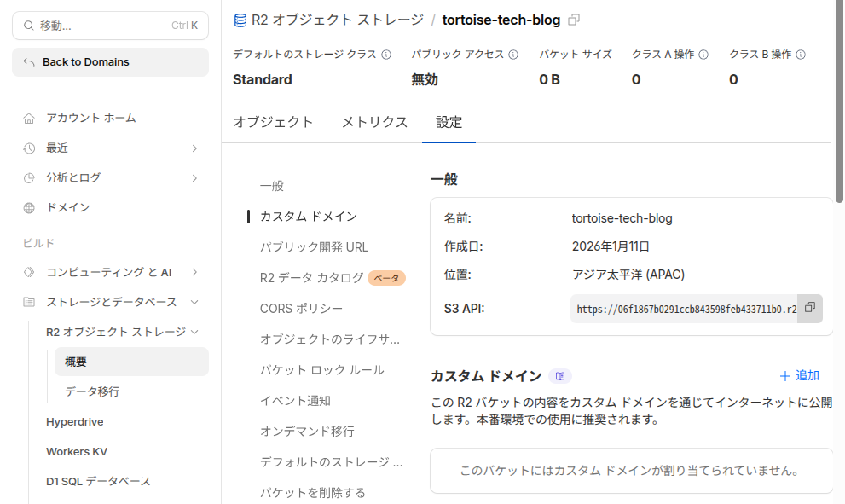845x504 pixels.
Task: Click info icon beside デフォルトのストレージ クラス
Action: pos(386,55)
